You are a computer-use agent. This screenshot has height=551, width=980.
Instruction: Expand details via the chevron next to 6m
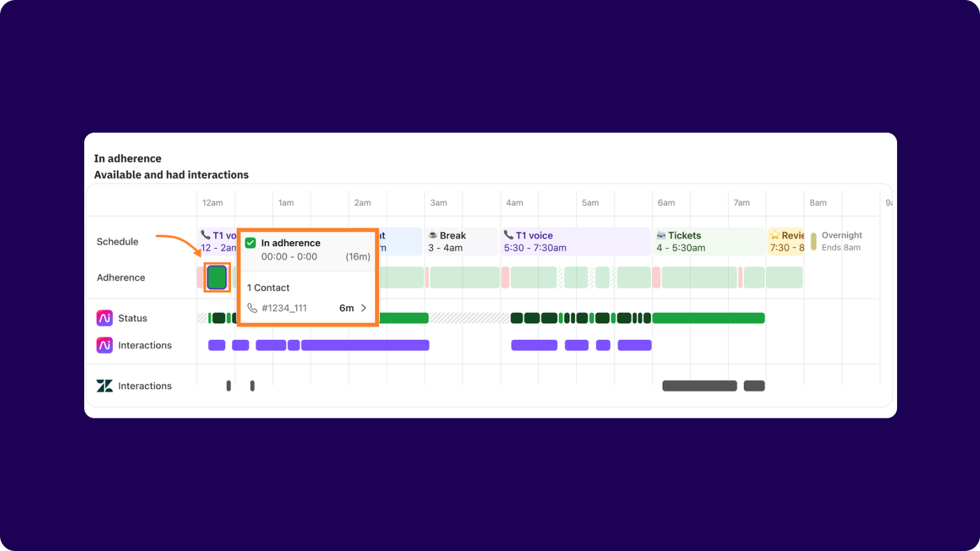tap(364, 307)
